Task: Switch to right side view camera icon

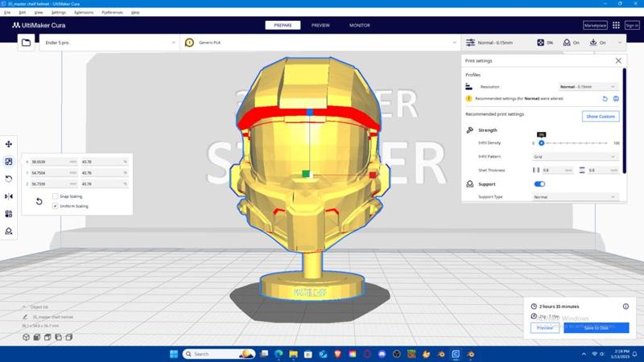Action: [x=69, y=337]
